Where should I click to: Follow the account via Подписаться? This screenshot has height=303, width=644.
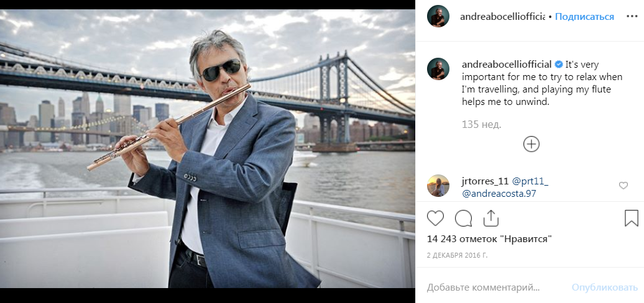584,17
